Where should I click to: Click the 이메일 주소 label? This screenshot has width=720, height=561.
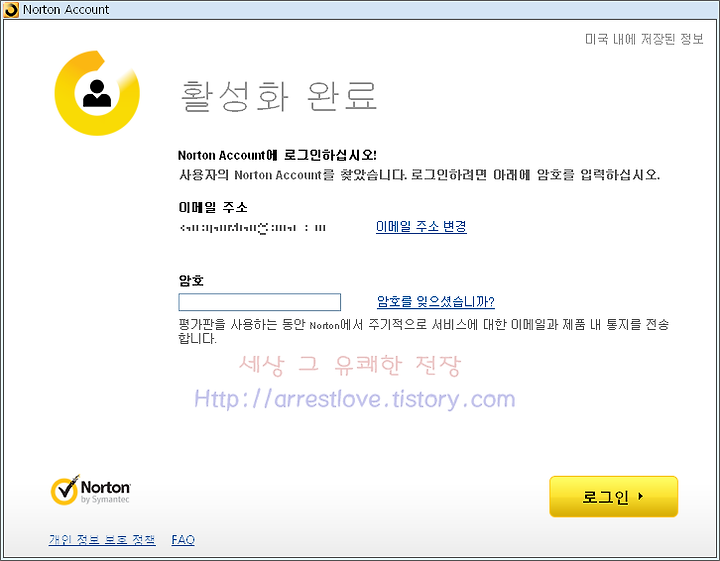click(x=213, y=208)
